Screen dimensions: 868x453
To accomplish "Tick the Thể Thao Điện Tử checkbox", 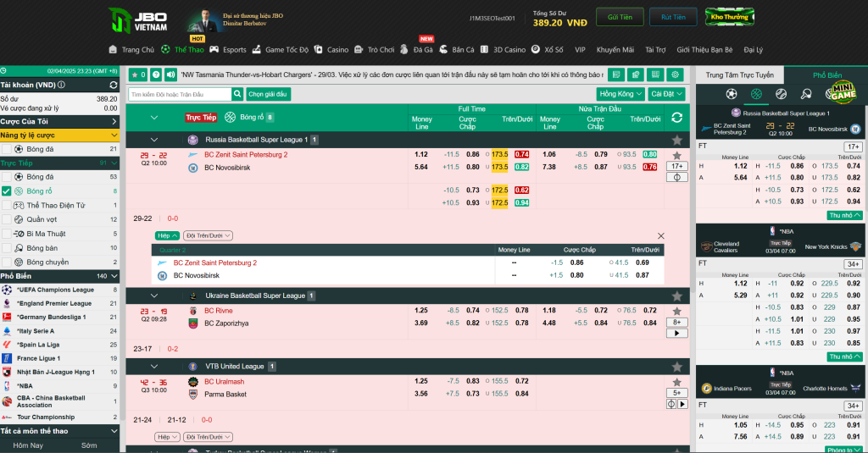I will click(7, 205).
